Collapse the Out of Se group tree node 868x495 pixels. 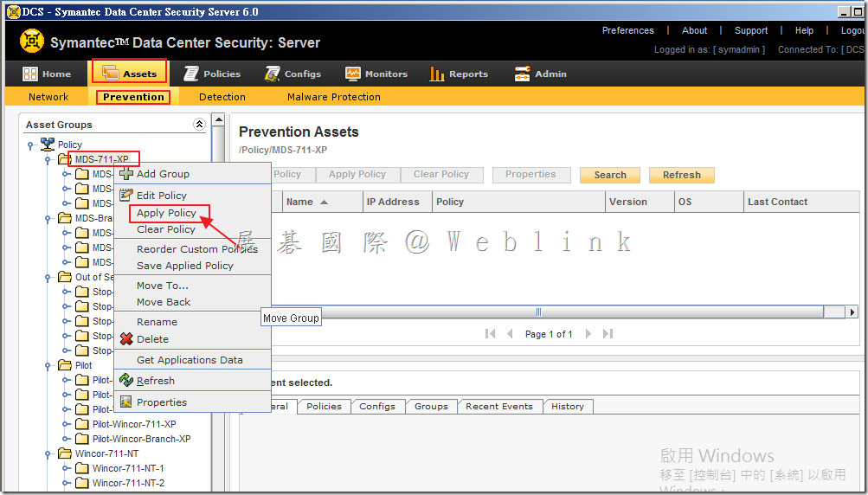pos(48,278)
